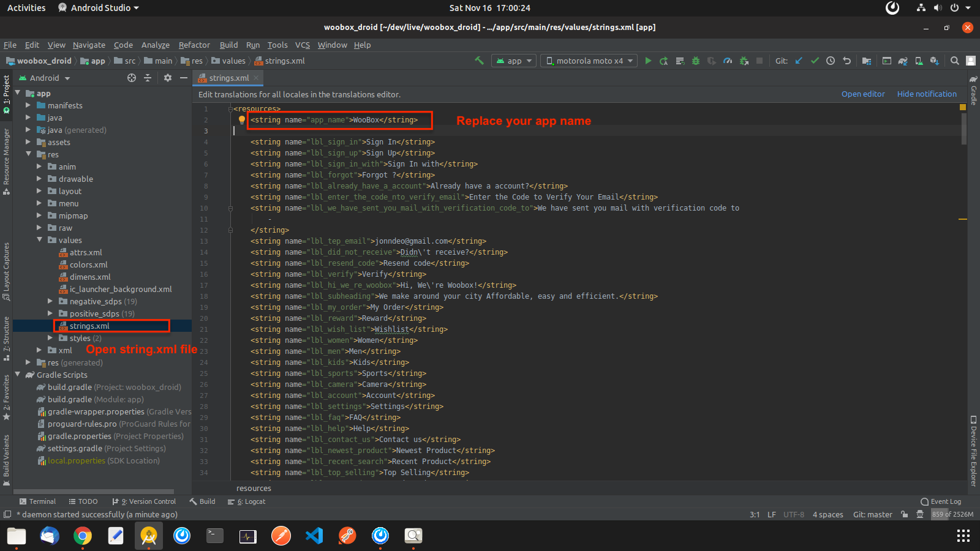Open the AVD Manager icon
This screenshot has height=551, width=980.
[x=919, y=61]
